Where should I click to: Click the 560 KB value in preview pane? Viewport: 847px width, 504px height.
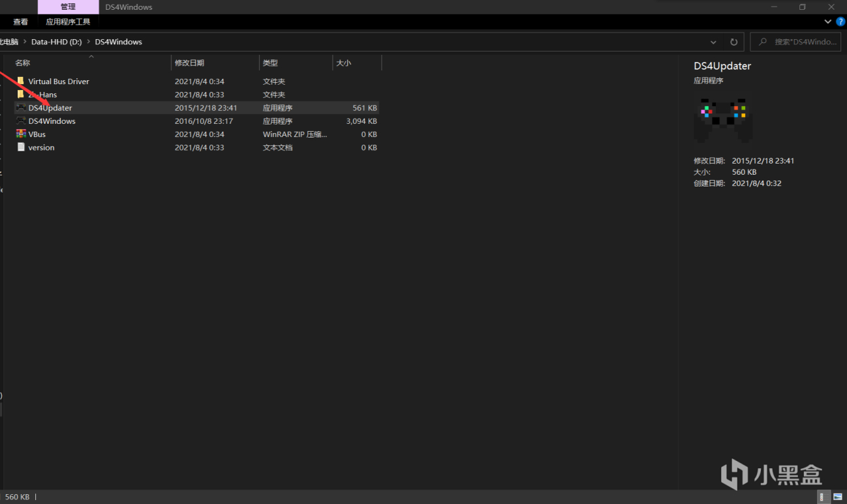744,172
